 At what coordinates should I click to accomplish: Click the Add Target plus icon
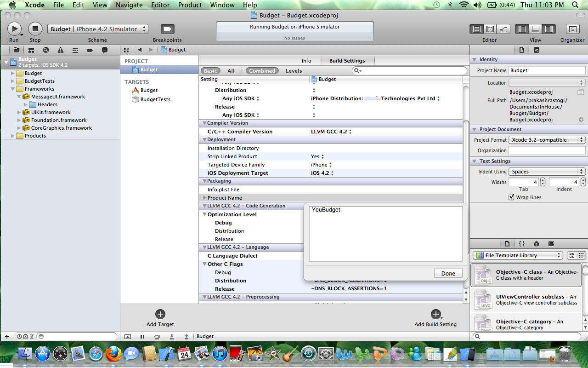tap(160, 314)
